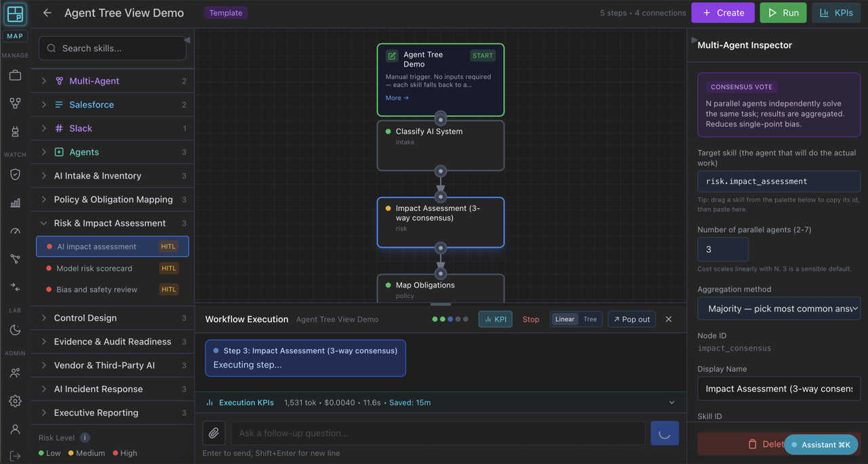The image size is (868, 464).
Task: Expand Vendor & Third-Party AI group
Action: (113, 365)
